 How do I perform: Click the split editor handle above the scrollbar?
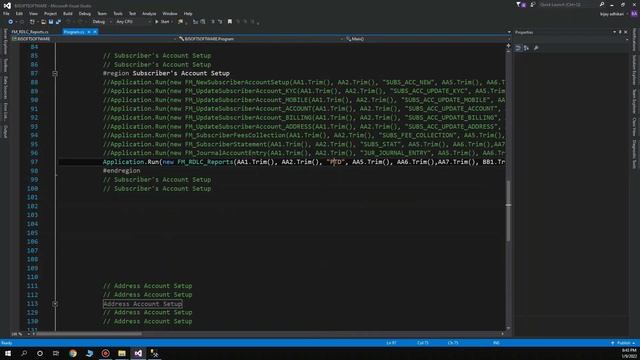pyautogui.click(x=508, y=45)
